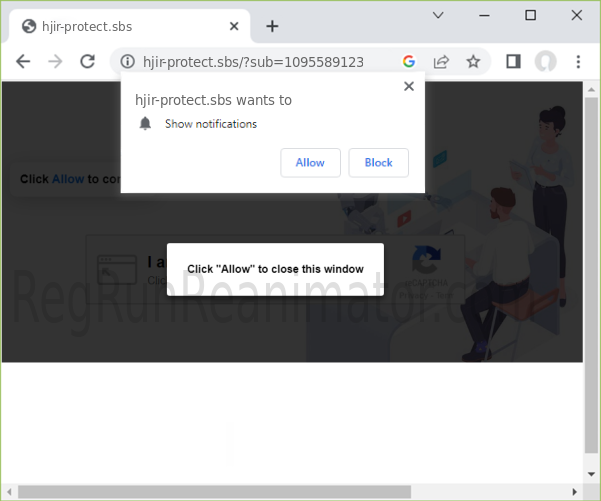Dismiss the notification permission popup
601x501 pixels.
(408, 87)
